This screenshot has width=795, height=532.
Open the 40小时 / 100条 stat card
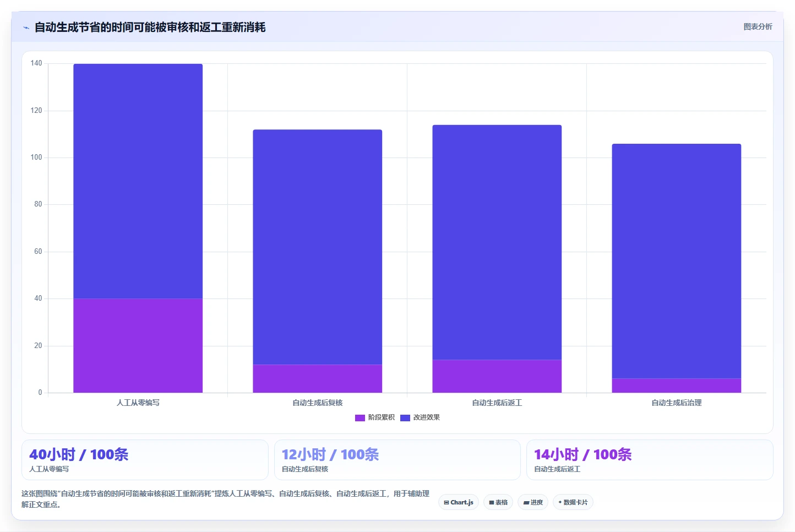pyautogui.click(x=145, y=460)
